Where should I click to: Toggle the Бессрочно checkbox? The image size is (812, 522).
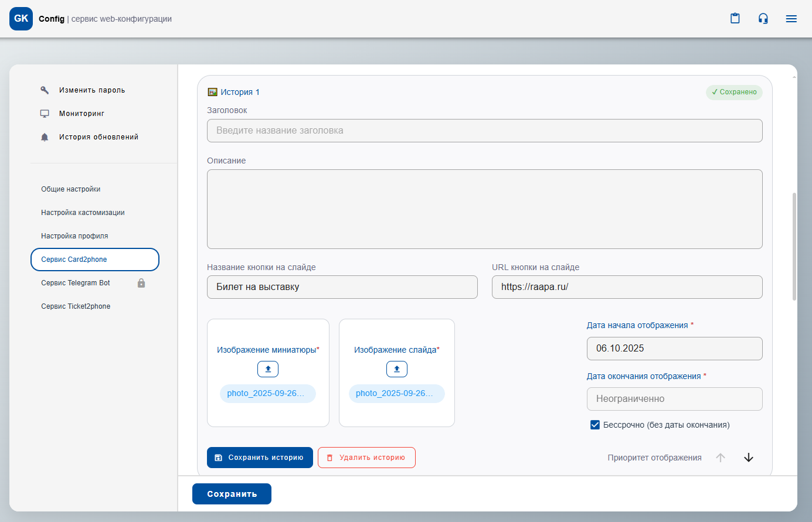pos(595,425)
